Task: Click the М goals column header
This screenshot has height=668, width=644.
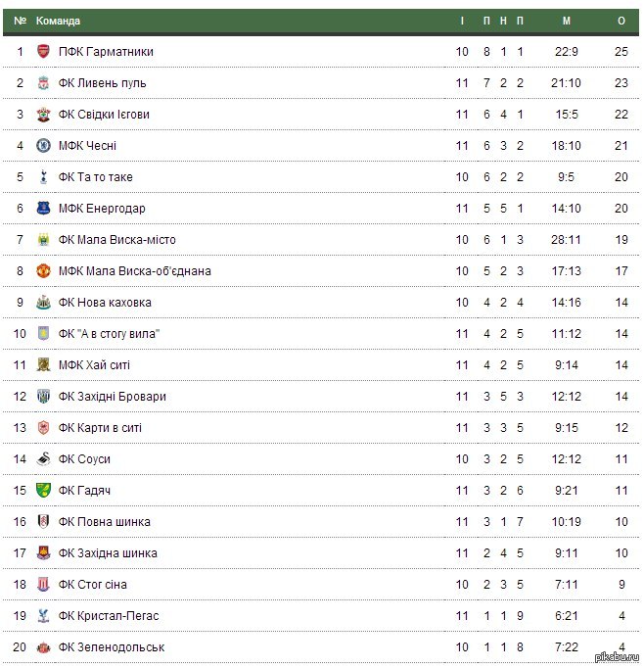Action: point(567,21)
